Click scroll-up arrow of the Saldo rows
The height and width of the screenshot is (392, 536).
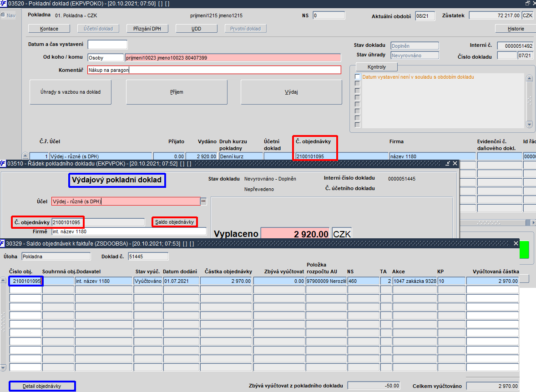click(3, 281)
